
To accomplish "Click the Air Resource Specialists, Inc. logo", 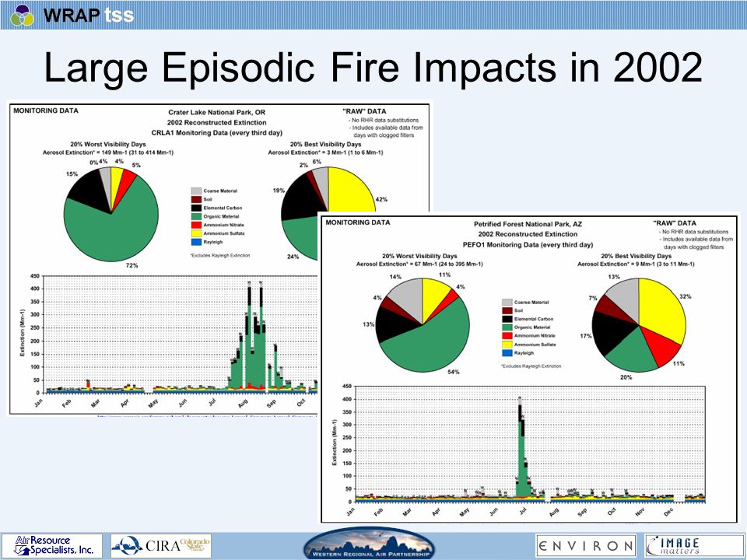I will coord(52,546).
